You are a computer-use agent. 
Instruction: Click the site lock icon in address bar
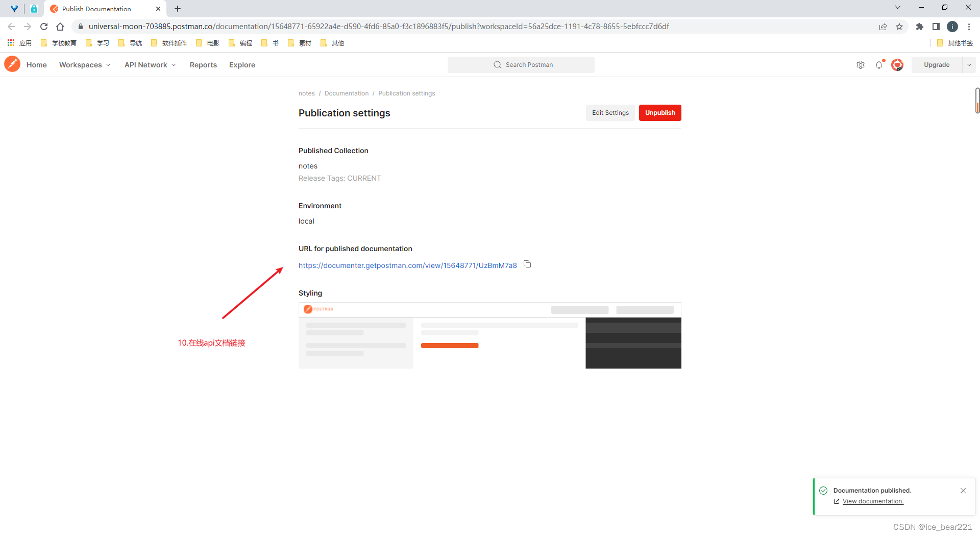click(x=80, y=27)
